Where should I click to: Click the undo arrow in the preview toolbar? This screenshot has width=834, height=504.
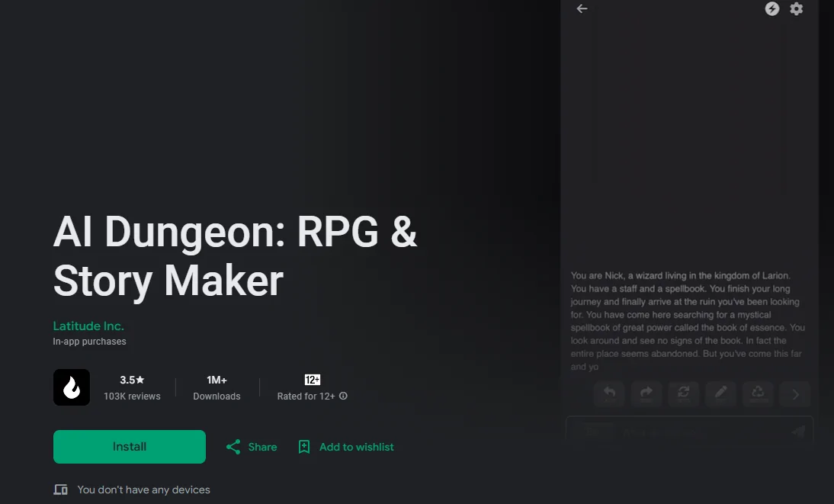609,394
